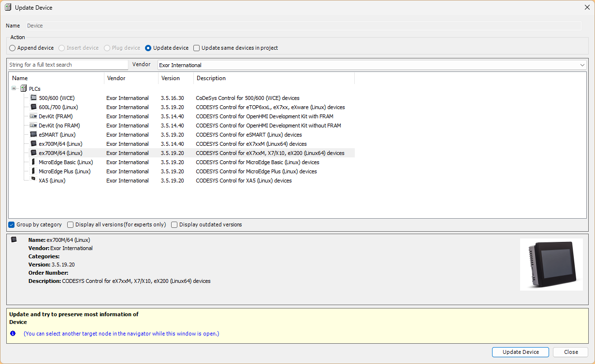
Task: Select the eSMART (Linux) device icon
Action: pyautogui.click(x=33, y=135)
